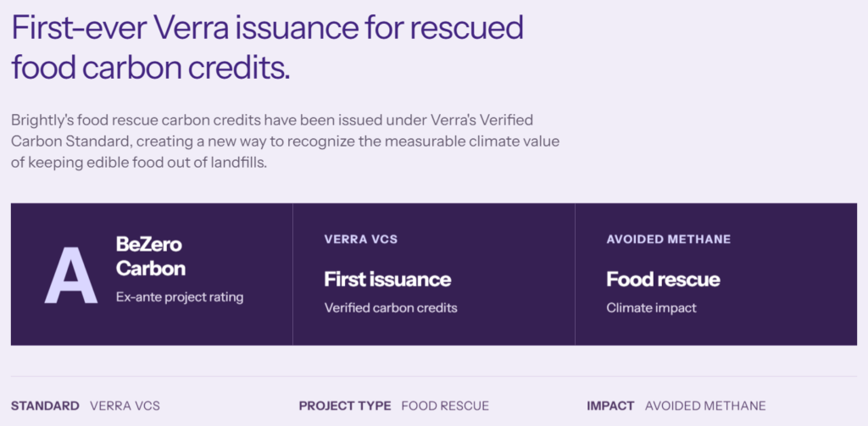Click Verified carbon credits subtitle
Image resolution: width=868 pixels, height=426 pixels.
[391, 307]
